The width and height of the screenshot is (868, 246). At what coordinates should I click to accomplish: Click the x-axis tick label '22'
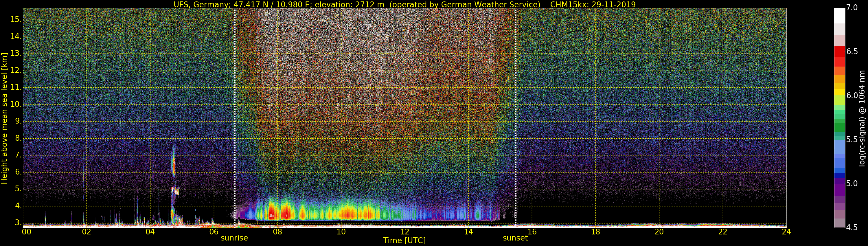click(x=723, y=232)
